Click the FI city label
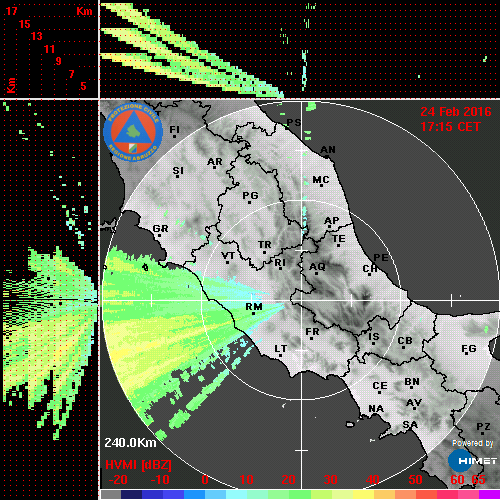The image size is (500, 500). (175, 129)
